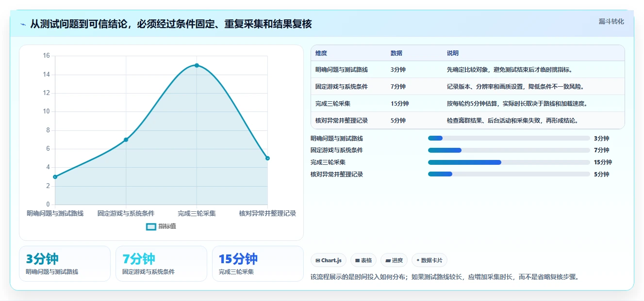Click the 固定游戏与系统条件 progress label

coord(337,150)
